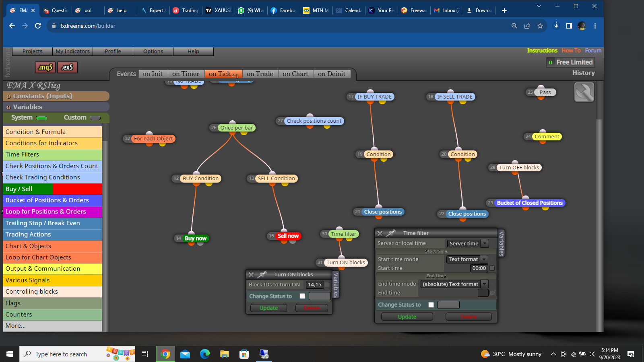644x362 pixels.
Task: Select the Pass block
Action: click(545, 93)
